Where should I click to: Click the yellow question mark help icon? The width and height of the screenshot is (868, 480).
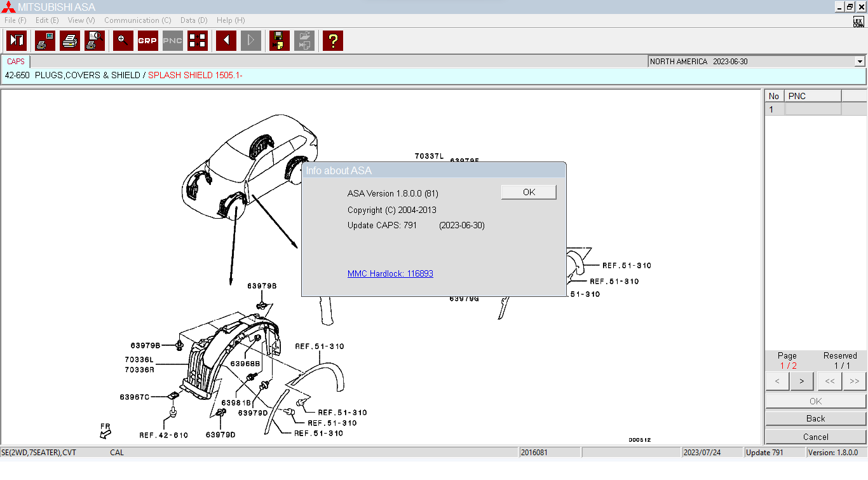coord(332,41)
